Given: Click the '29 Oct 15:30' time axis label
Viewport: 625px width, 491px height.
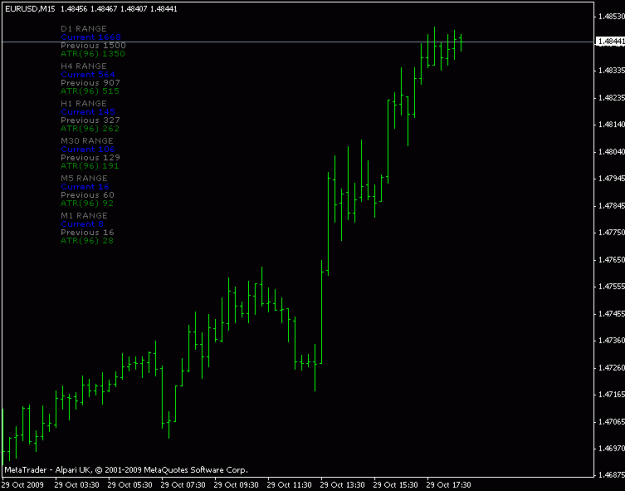Looking at the screenshot, I should pos(395,485).
